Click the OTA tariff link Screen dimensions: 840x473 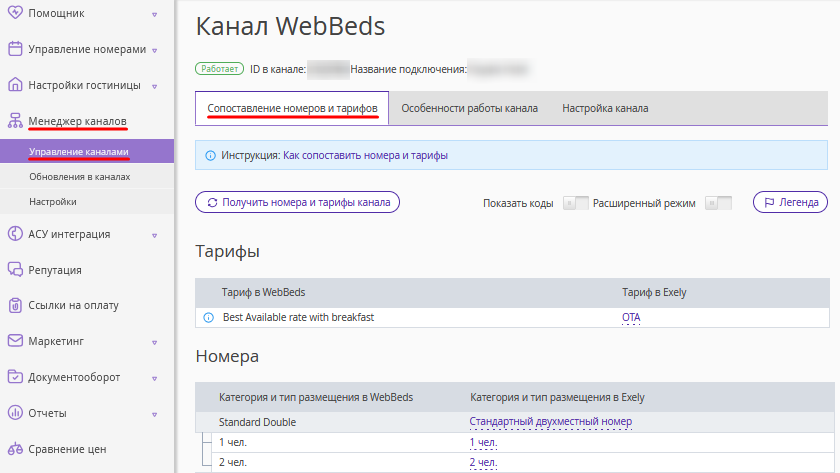[631, 318]
